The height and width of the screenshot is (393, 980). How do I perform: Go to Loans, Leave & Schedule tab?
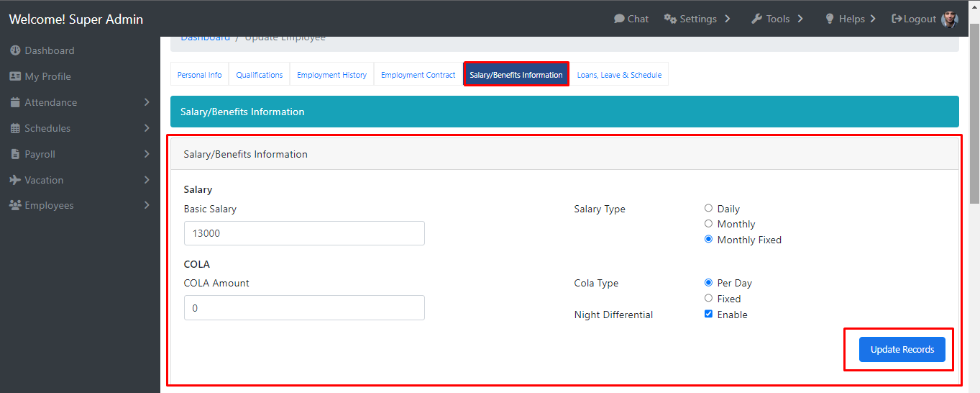619,74
